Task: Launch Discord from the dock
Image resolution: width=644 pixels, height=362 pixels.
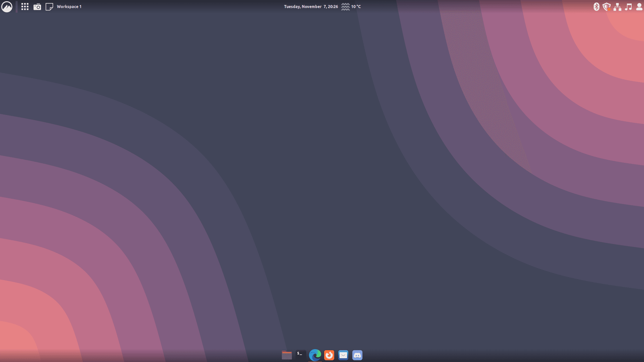Action: 357,355
